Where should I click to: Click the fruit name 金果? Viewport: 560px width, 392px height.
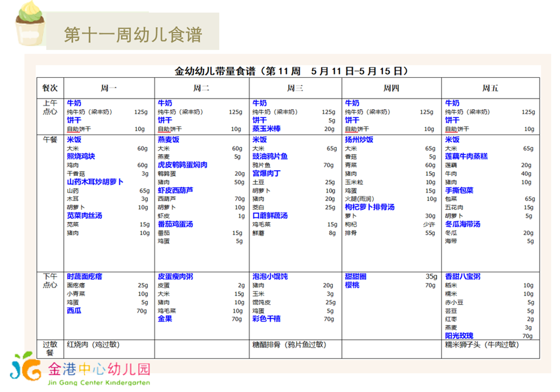165,319
